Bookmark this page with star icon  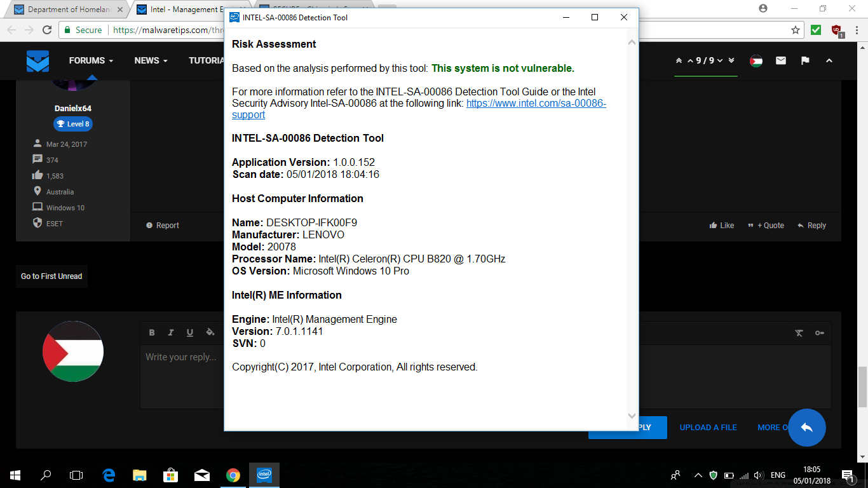796,30
